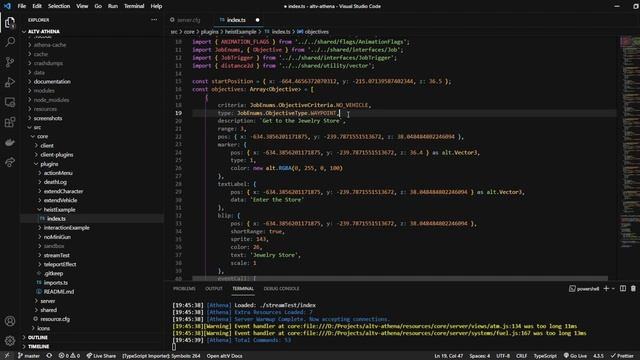Click the editor minimap
The width and height of the screenshot is (640, 360).
coord(629,143)
